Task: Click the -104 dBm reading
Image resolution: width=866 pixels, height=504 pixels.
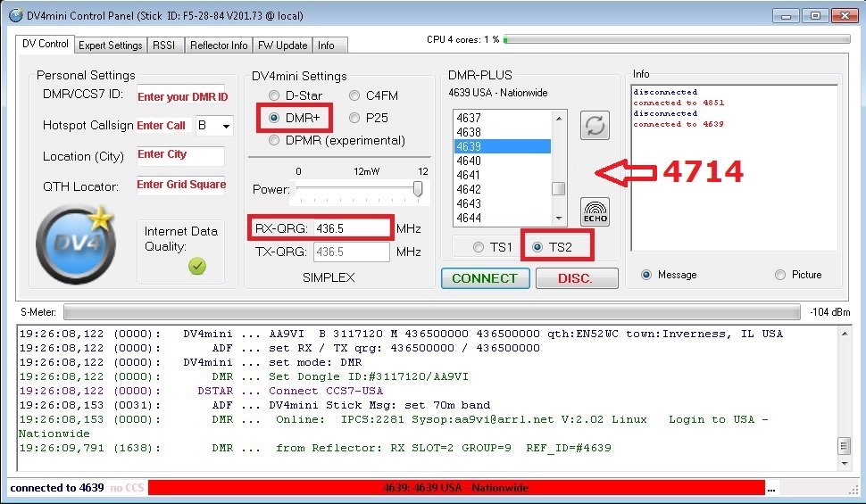Action: coord(829,312)
